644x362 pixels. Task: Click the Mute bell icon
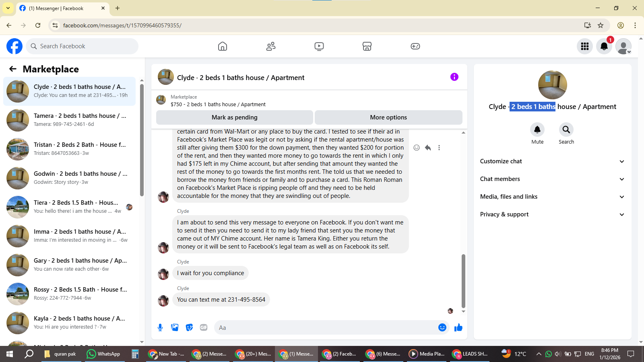click(537, 130)
